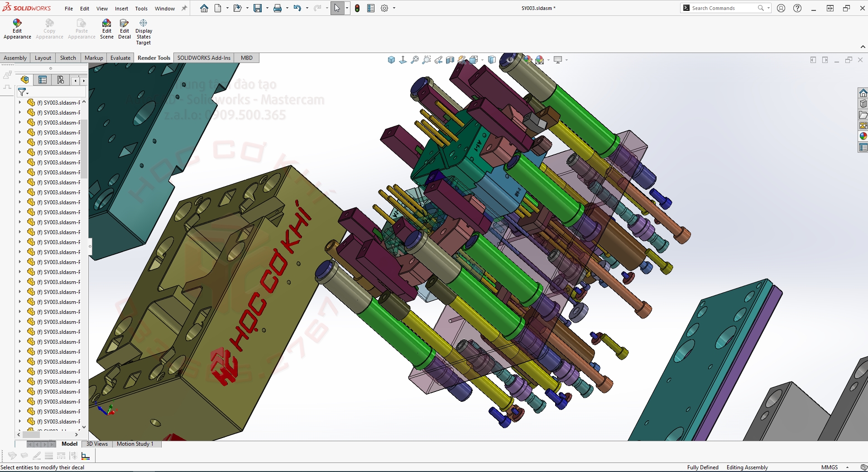The height and width of the screenshot is (472, 868).
Task: Click the heads-up Edit Appearance color ball
Action: pyautogui.click(x=528, y=60)
